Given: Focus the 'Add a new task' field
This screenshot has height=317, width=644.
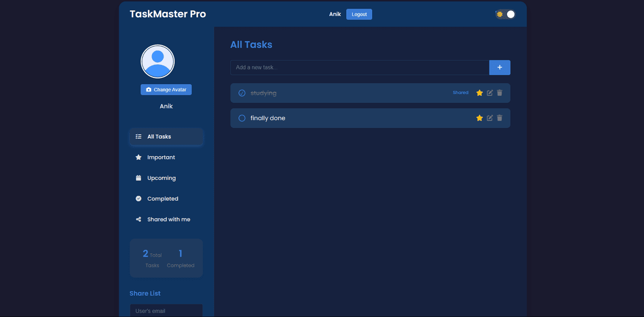Looking at the screenshot, I should coord(359,67).
